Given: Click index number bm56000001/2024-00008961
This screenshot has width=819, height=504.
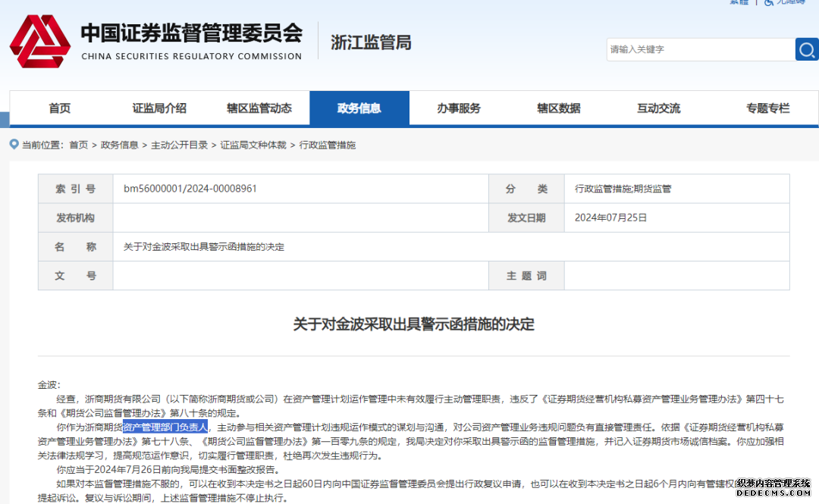Looking at the screenshot, I should (x=190, y=189).
